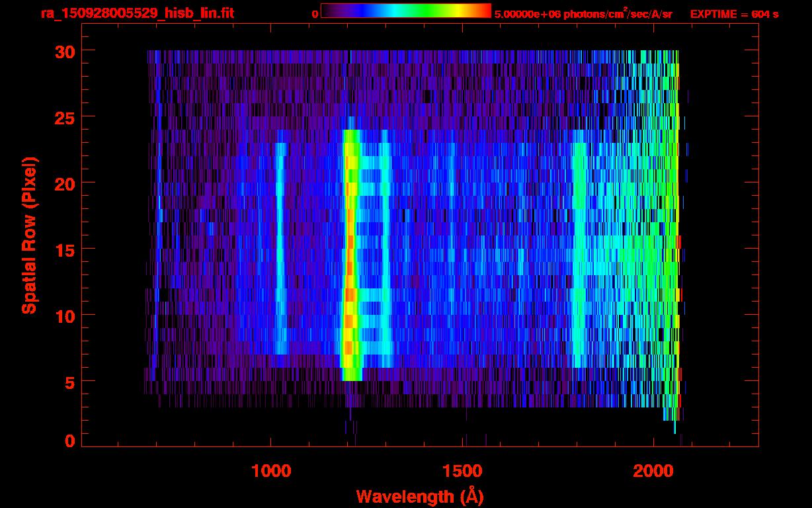Click the rainbow color scale bar
This screenshot has height=508, width=812.
click(405, 11)
